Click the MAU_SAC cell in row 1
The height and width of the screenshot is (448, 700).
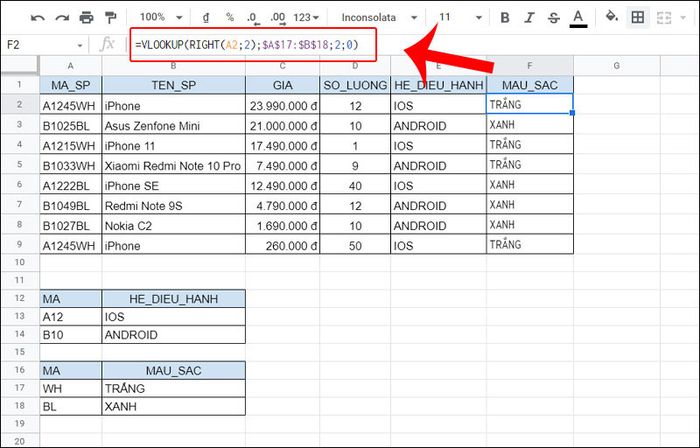click(529, 85)
